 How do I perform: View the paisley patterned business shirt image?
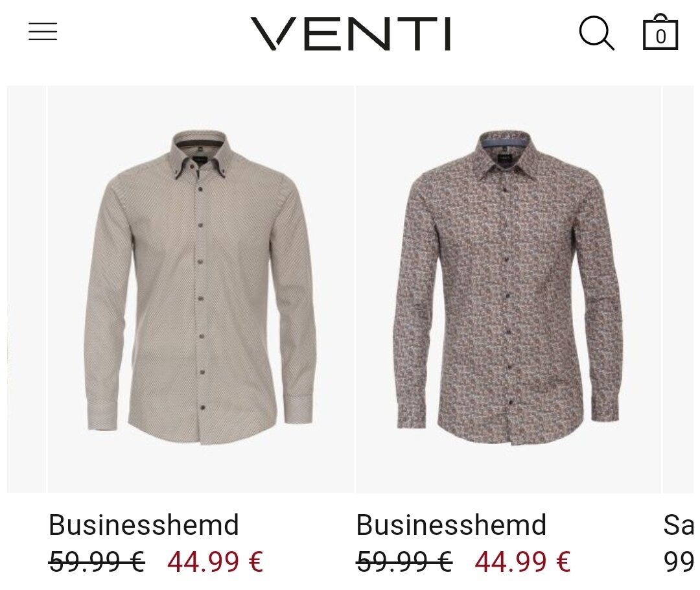pos(509,289)
